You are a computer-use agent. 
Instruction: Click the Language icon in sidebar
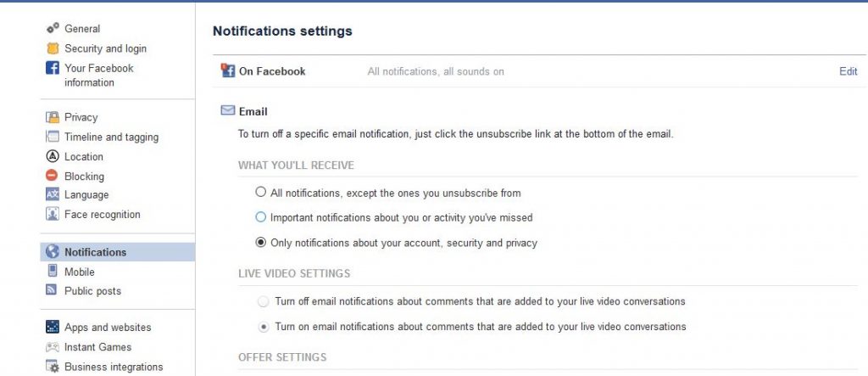(x=53, y=194)
